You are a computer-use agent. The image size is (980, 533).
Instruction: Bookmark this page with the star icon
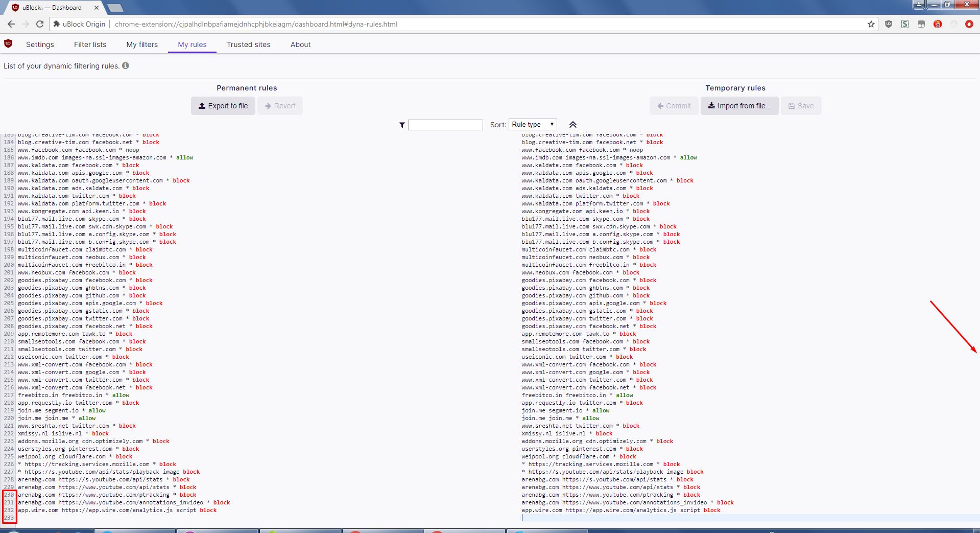(871, 24)
